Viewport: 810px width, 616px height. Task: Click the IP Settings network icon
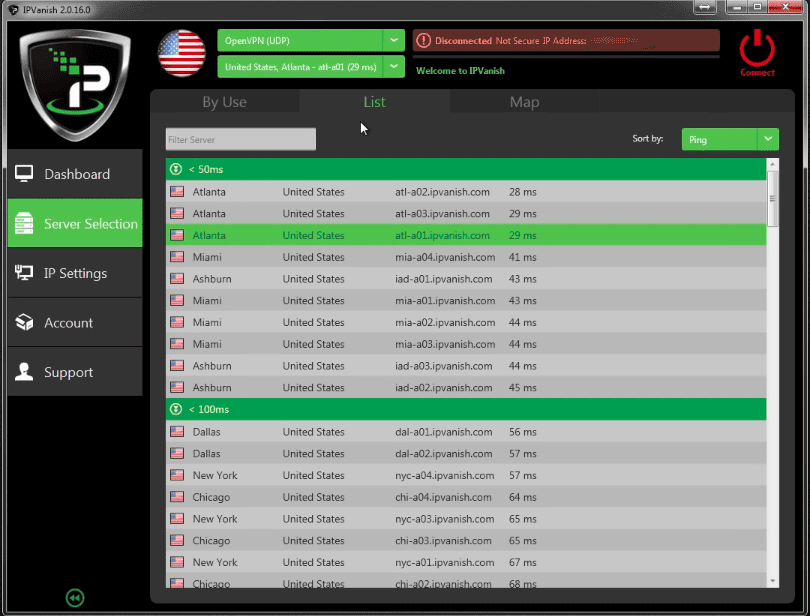24,273
